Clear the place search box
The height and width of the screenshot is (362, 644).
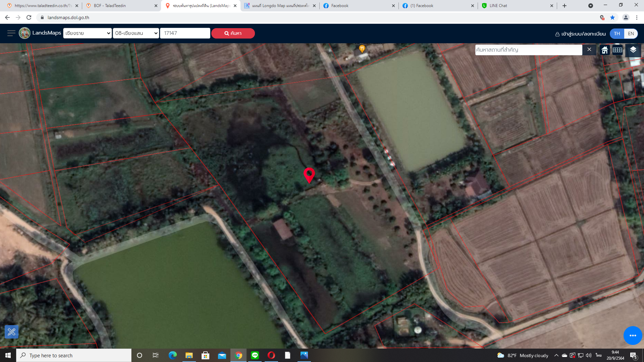pos(589,50)
